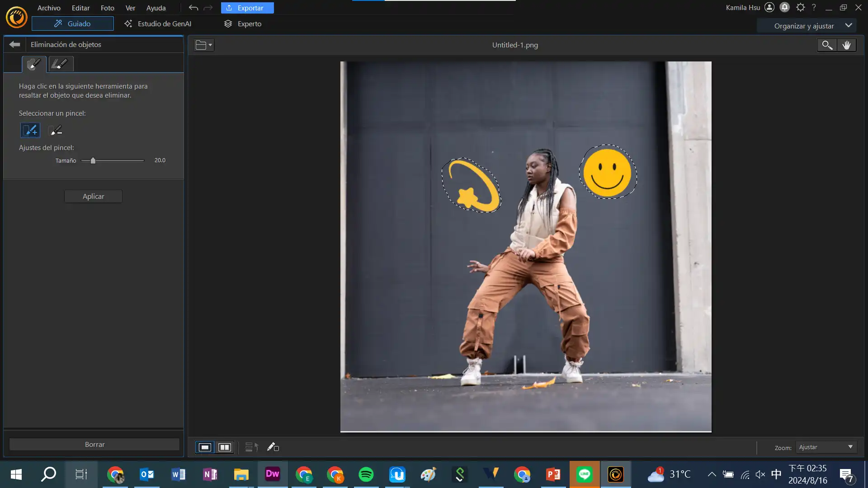Switch to the second brush mode tab
Viewport: 868px width, 488px height.
[x=60, y=64]
